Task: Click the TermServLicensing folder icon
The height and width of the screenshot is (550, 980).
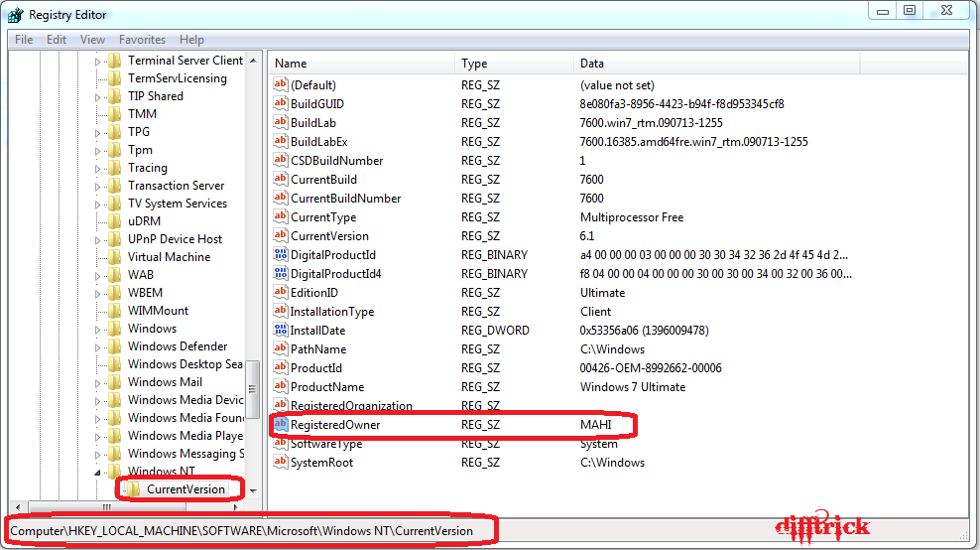Action: pyautogui.click(x=114, y=78)
